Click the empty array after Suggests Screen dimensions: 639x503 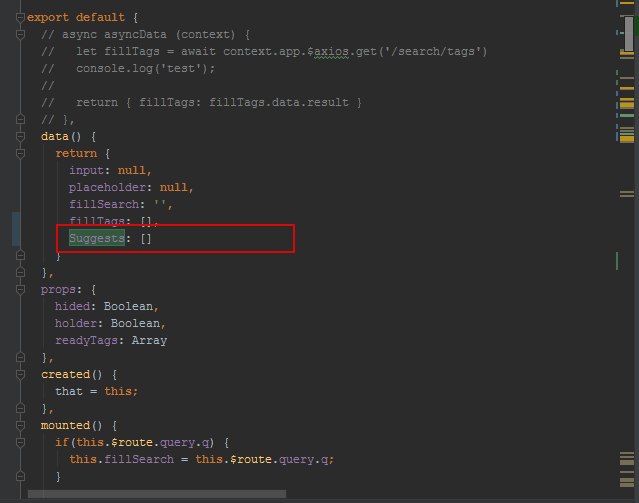[x=146, y=238]
